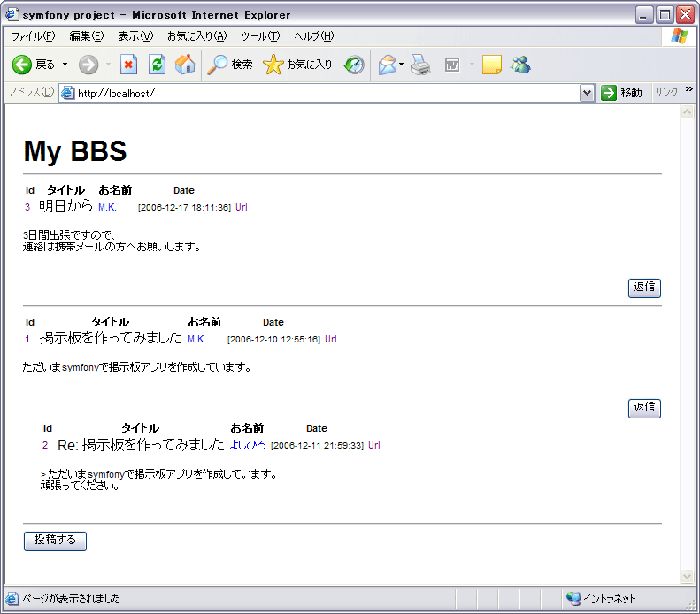Open Url link on post 2
This screenshot has width=700, height=614.
[374, 445]
